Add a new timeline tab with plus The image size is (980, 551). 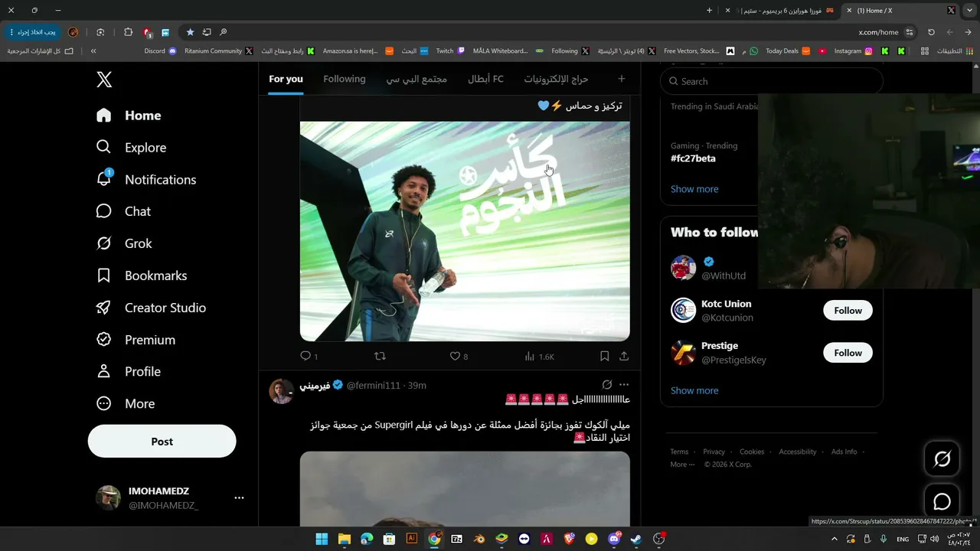pyautogui.click(x=621, y=79)
